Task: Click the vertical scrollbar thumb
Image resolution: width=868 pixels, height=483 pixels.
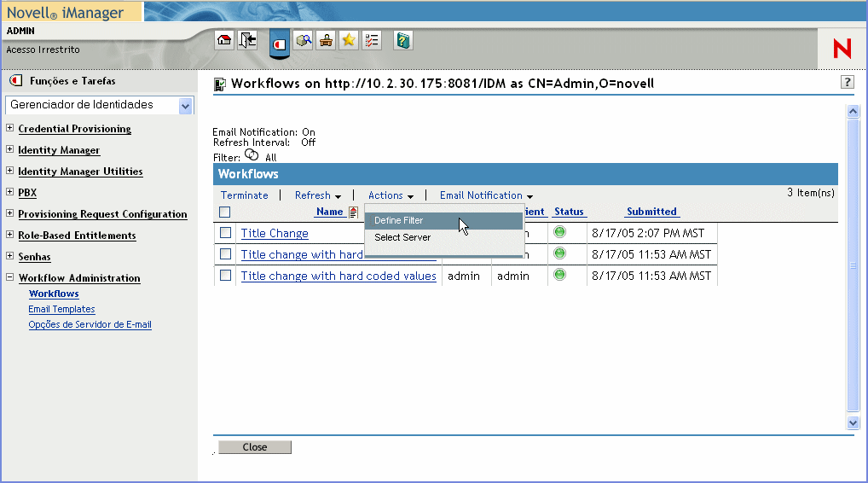Action: pyautogui.click(x=853, y=265)
